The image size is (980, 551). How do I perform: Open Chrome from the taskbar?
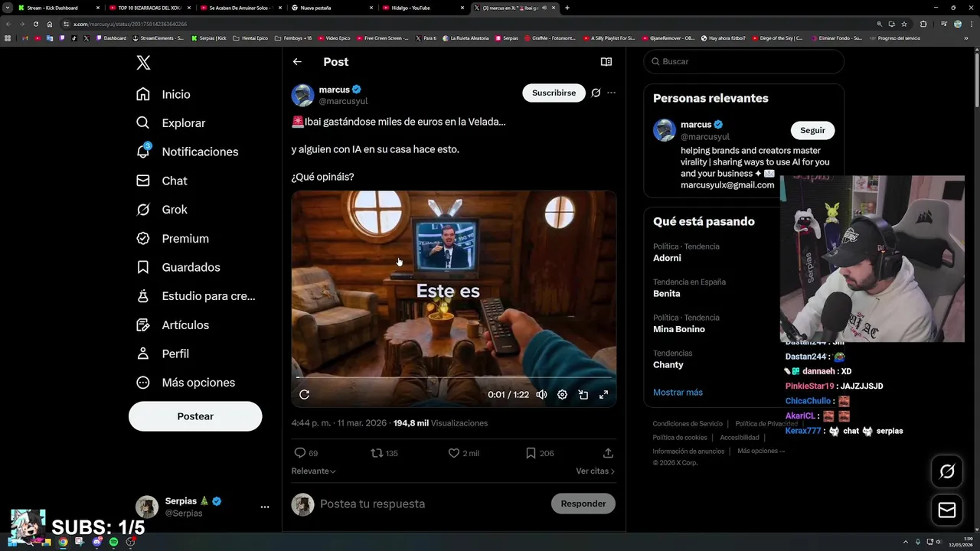tap(63, 542)
